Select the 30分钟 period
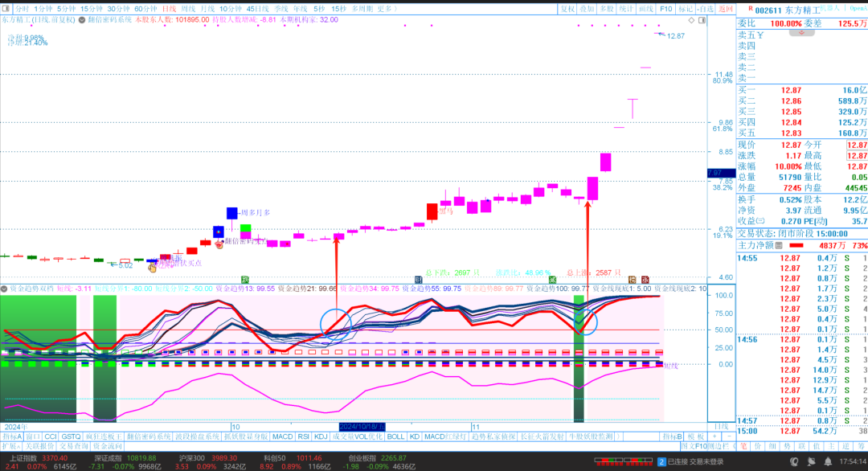Viewport: 868px width, 471px height. tap(118, 9)
